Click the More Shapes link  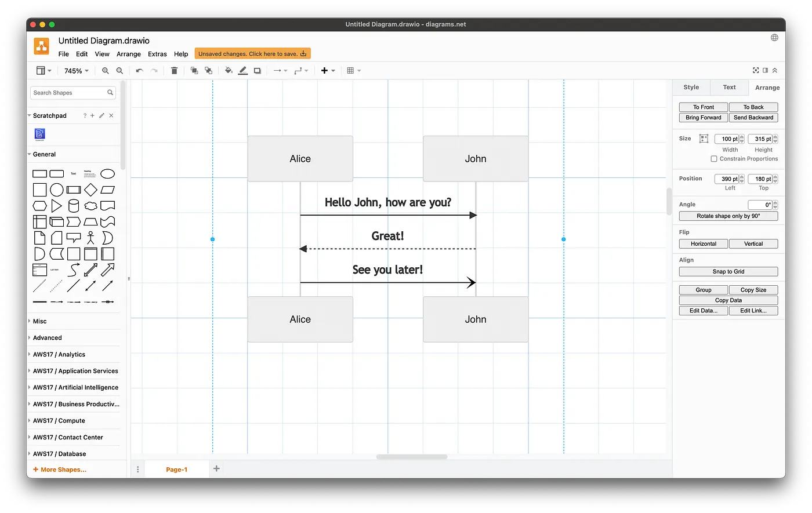pos(60,469)
